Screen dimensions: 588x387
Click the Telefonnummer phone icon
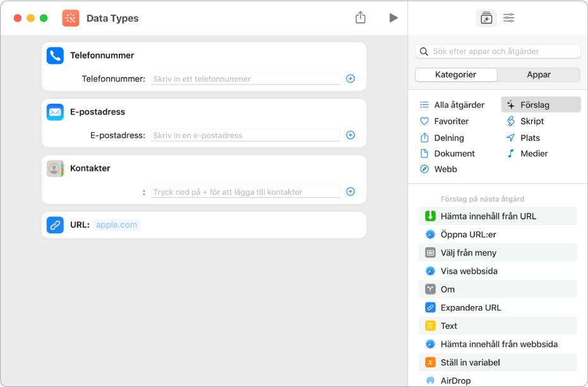(56, 56)
